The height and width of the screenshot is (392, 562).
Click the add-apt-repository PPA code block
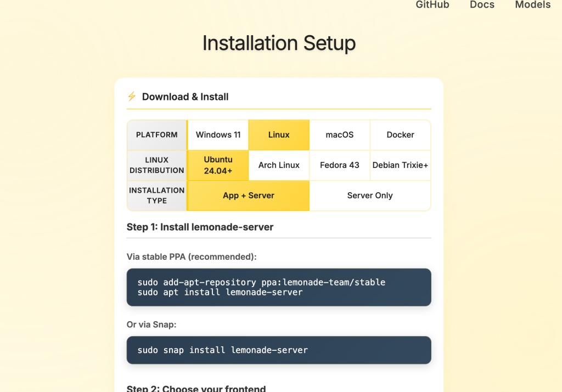click(x=279, y=287)
